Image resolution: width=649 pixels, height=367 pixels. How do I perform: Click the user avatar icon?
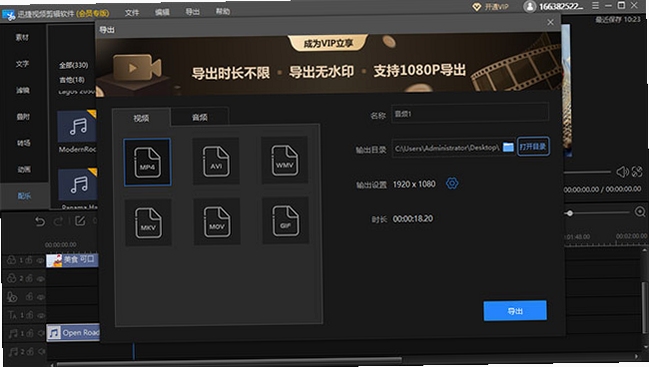pos(529,6)
